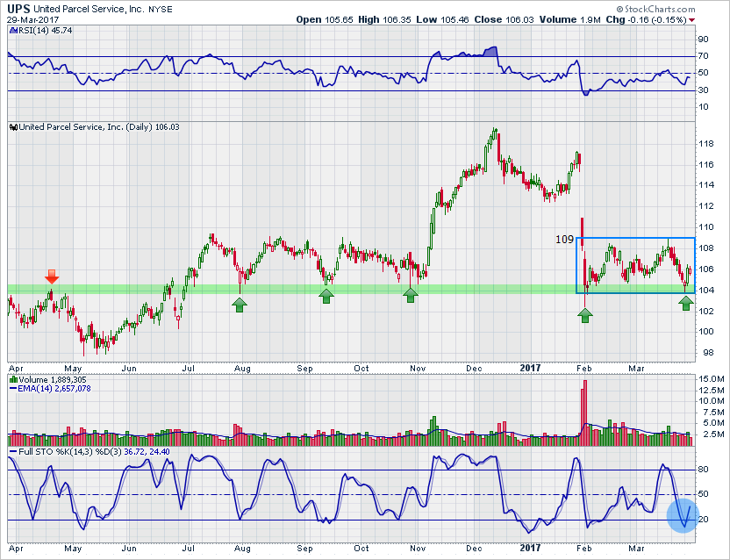730x560 pixels.
Task: Click the 110 price axis label
Action: pyautogui.click(x=705, y=227)
